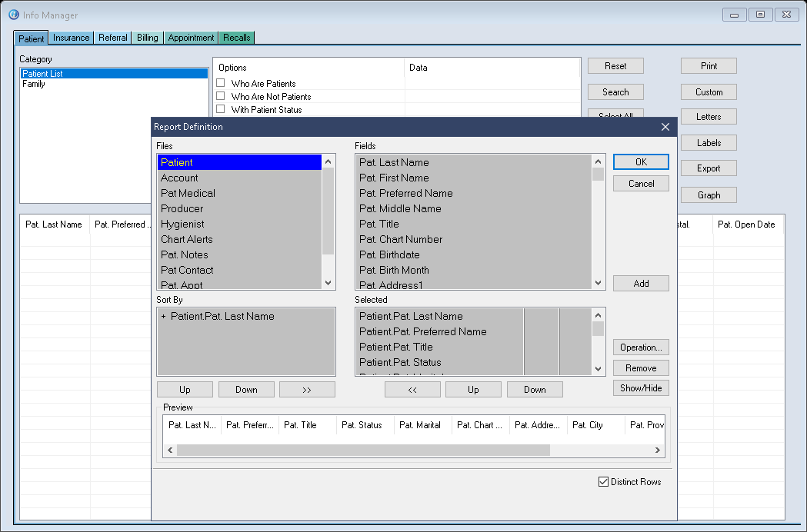The height and width of the screenshot is (532, 807).
Task: Click the Add button
Action: [x=641, y=284]
